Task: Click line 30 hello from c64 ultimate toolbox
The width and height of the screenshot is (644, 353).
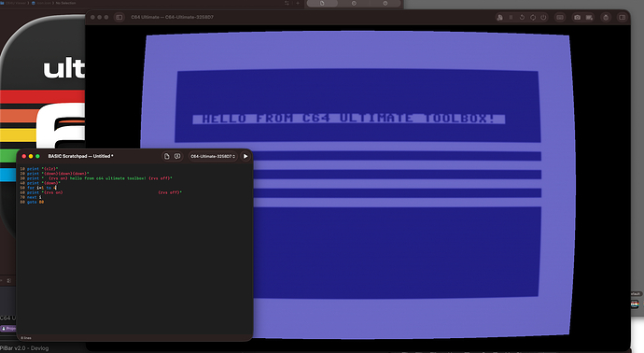Action: pyautogui.click(x=96, y=178)
